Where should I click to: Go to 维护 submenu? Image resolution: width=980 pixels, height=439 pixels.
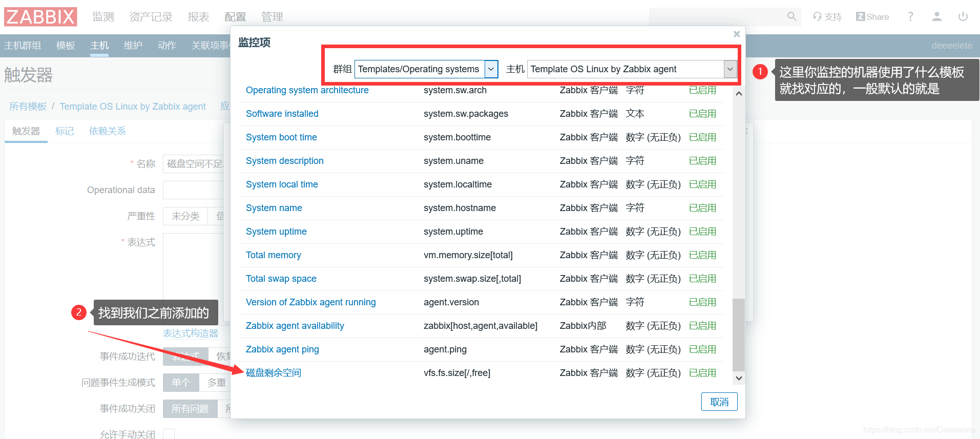coord(133,46)
